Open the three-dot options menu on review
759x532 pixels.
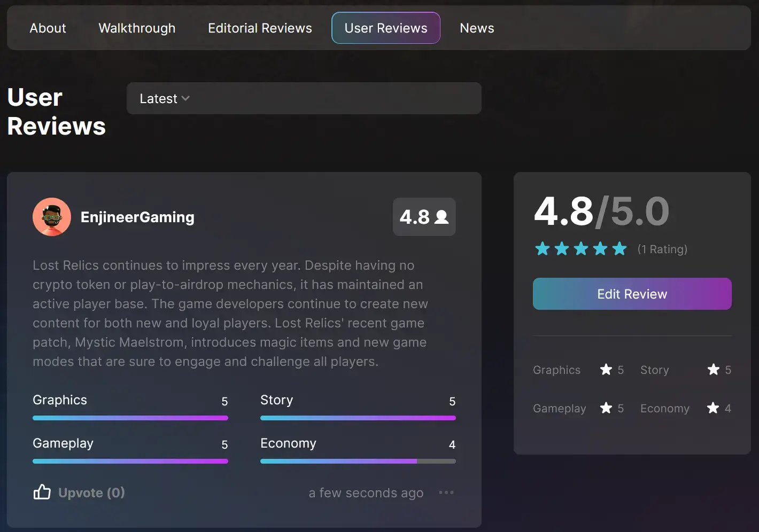(x=446, y=492)
